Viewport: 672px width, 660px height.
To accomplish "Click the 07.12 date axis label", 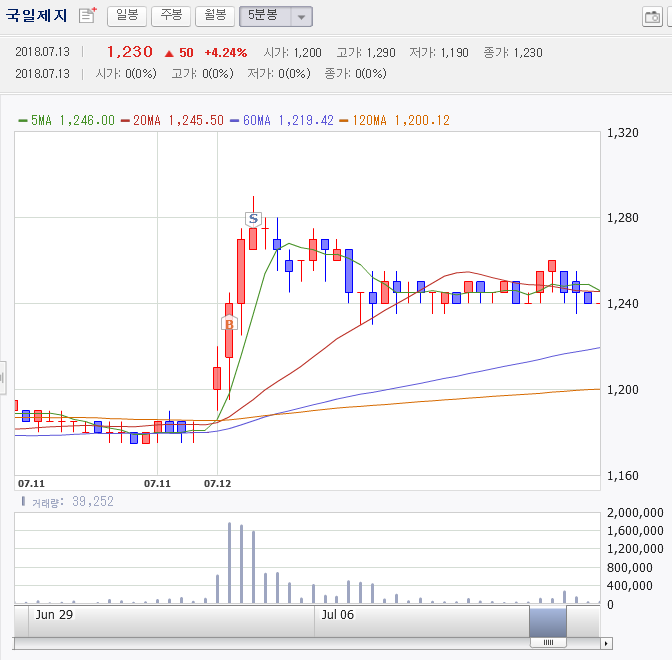I will pos(217,484).
